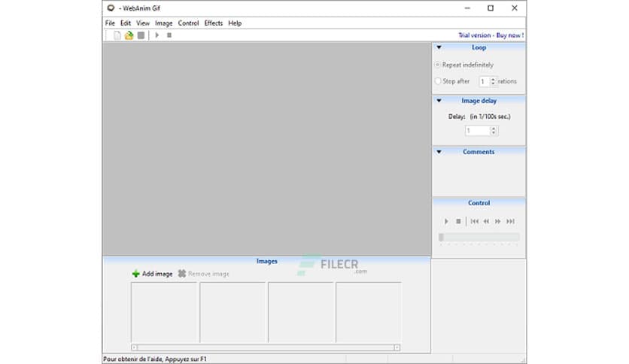The height and width of the screenshot is (364, 629).
Task: Click the Stop after iterations input field
Action: [485, 81]
